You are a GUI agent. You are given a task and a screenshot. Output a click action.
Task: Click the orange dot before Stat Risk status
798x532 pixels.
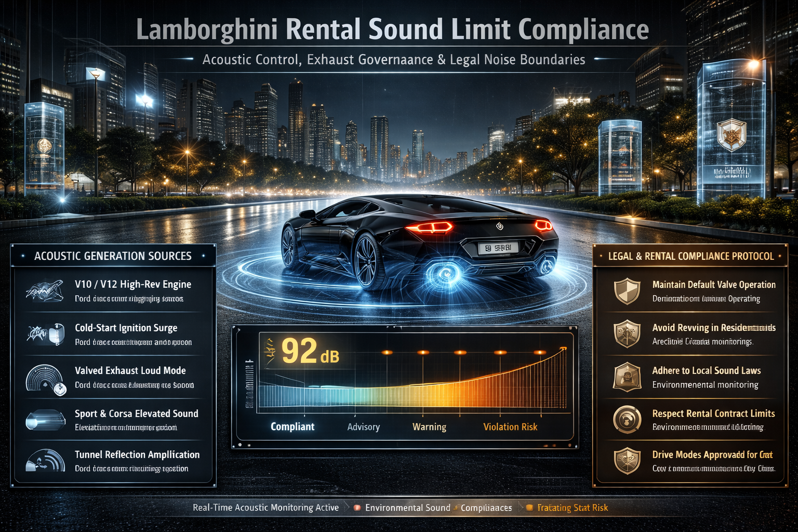coord(529,508)
